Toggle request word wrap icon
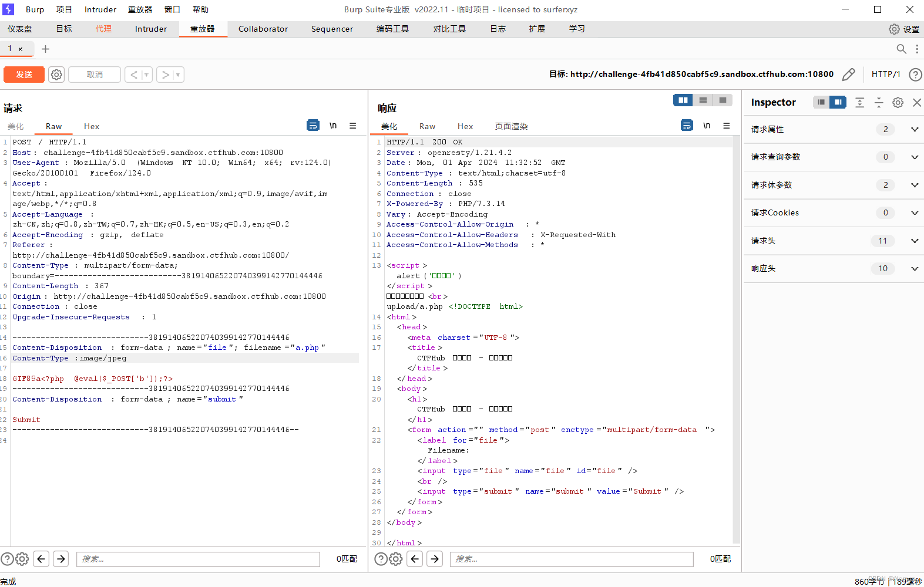Viewport: 924px width, 587px height. coord(313,125)
